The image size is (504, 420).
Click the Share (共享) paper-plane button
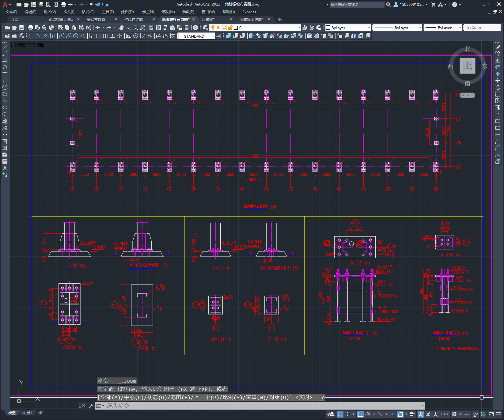(x=102, y=5)
